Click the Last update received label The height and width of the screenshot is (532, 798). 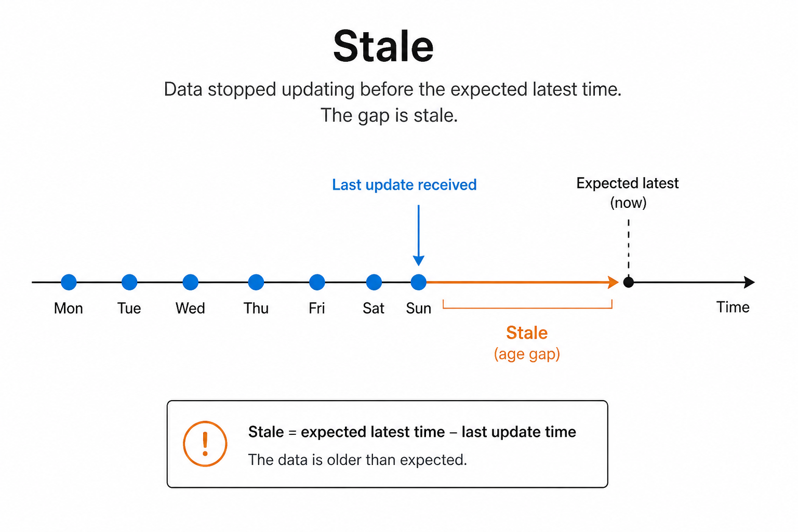click(404, 185)
